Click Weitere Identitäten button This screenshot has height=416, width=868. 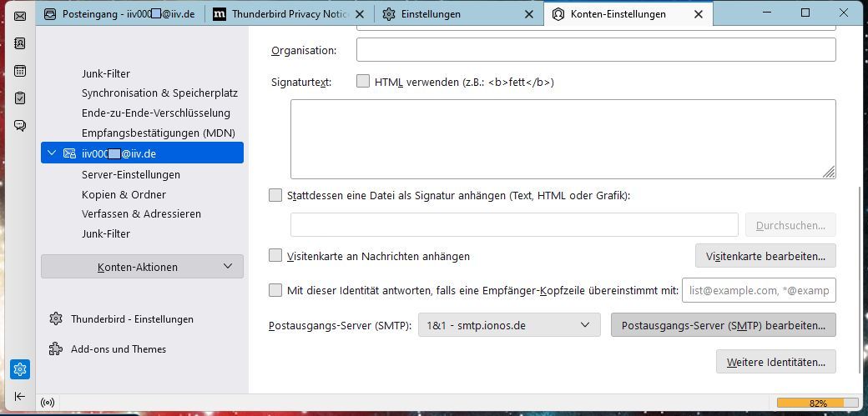coord(775,362)
